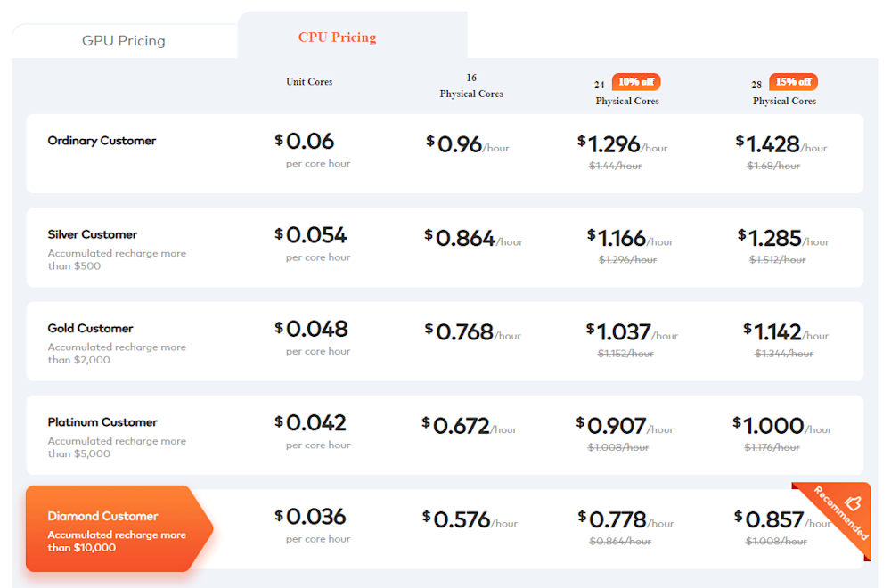Select the Diamond Customer tier button
Image resolution: width=891 pixels, height=588 pixels.
point(118,529)
